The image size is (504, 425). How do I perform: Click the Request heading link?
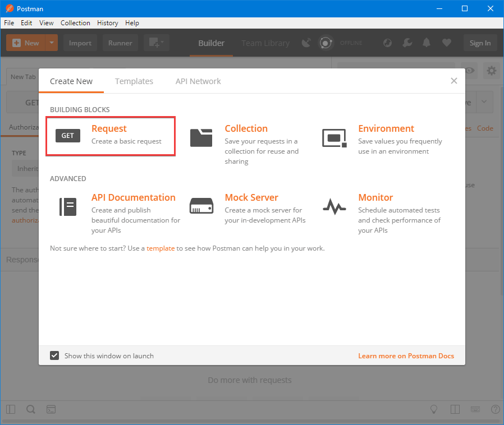pos(109,128)
